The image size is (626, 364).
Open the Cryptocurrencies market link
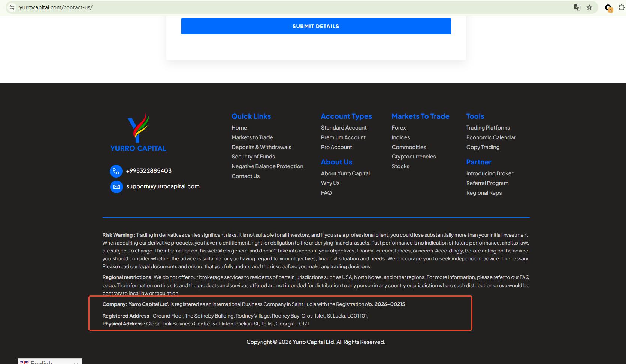[414, 157]
